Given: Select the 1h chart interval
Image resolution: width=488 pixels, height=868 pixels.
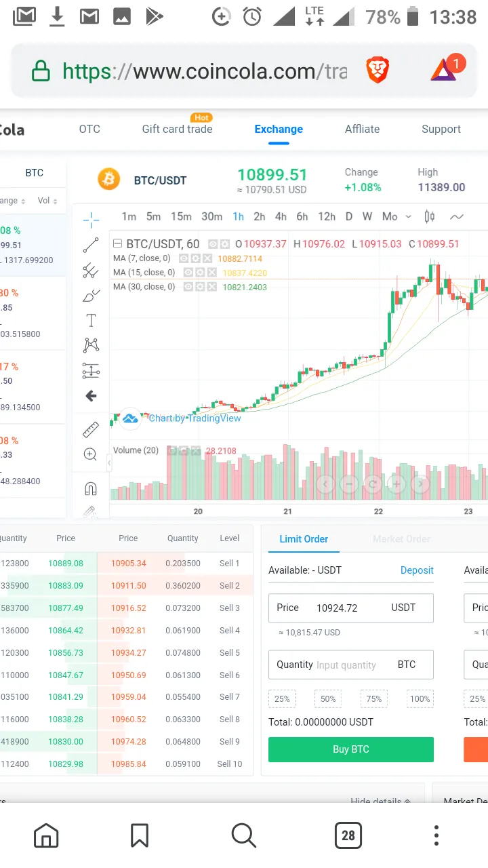Looking at the screenshot, I should pos(238,217).
